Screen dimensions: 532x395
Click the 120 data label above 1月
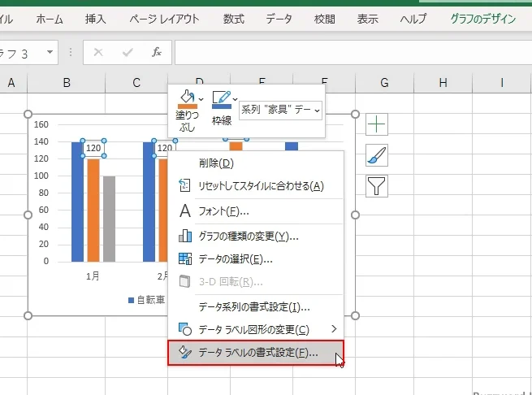click(x=93, y=148)
